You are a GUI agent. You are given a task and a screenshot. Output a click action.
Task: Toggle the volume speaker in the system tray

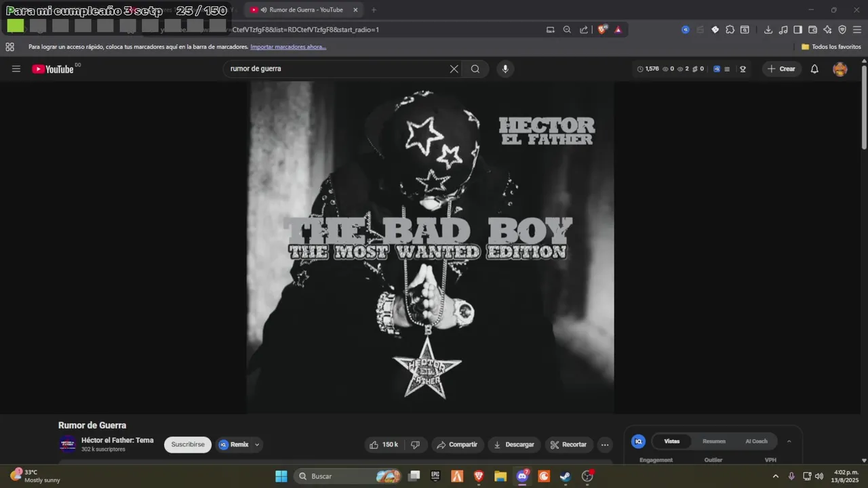point(818,476)
